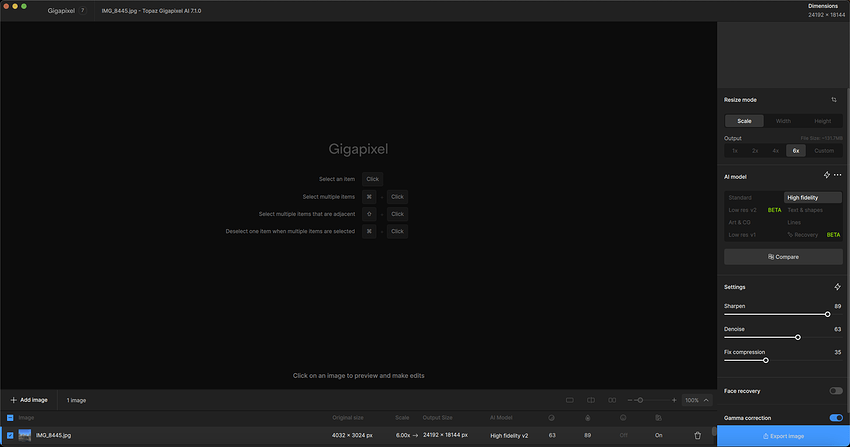
Task: Click the denoise column header icon
Action: click(x=551, y=418)
